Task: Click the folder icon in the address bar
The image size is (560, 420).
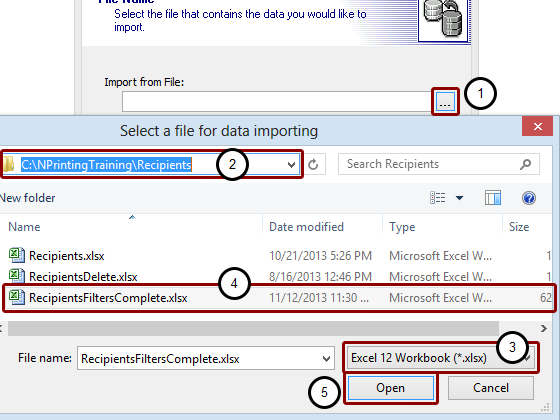Action: click(8, 164)
